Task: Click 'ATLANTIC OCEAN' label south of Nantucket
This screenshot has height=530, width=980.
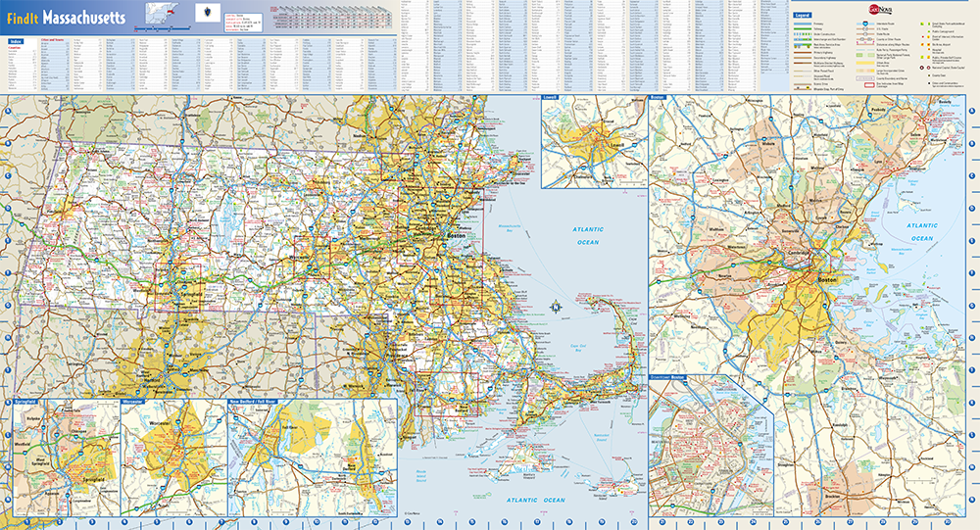Action: pyautogui.click(x=536, y=500)
